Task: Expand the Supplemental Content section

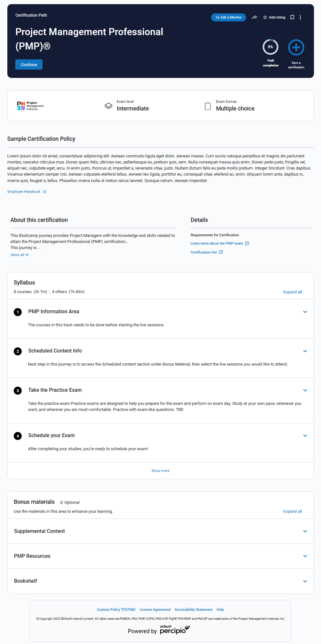Action: pos(305,531)
